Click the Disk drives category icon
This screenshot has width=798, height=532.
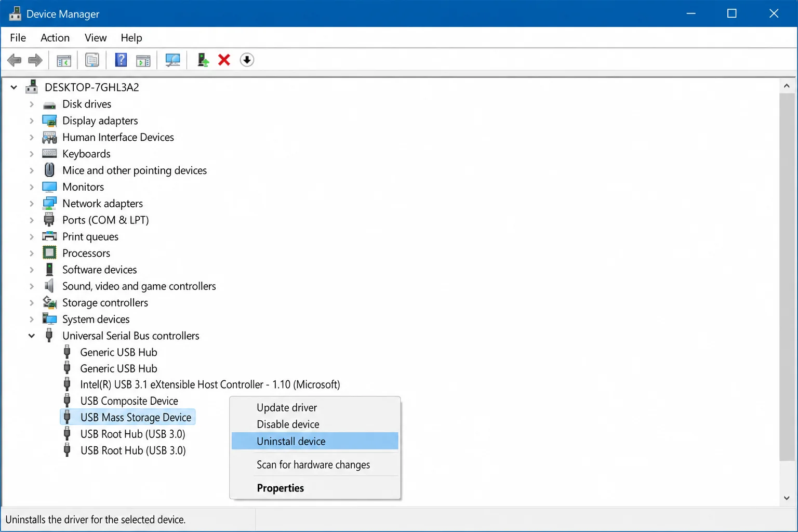49,104
